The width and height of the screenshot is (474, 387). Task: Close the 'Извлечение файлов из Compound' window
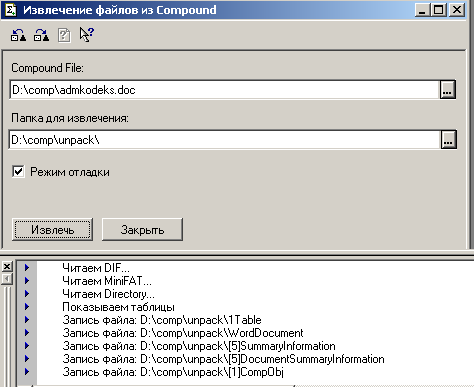click(x=457, y=10)
